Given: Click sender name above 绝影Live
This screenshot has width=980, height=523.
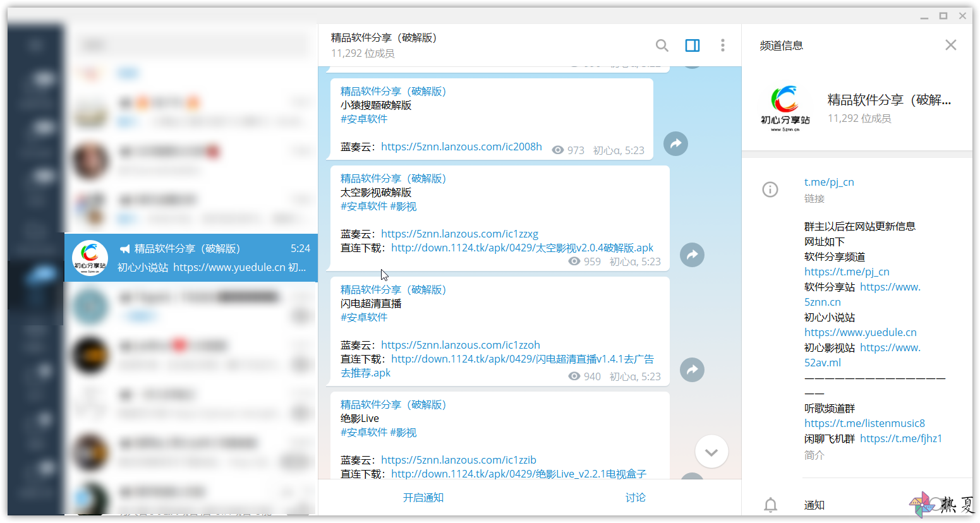Looking at the screenshot, I should click(393, 404).
